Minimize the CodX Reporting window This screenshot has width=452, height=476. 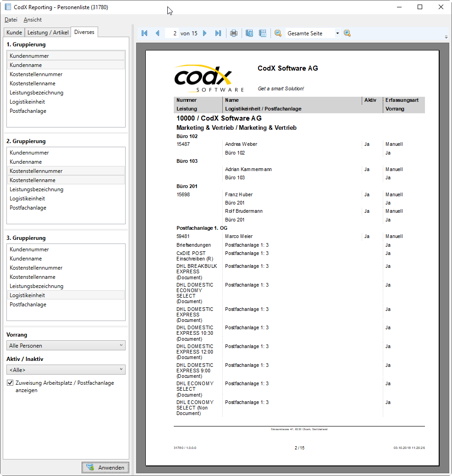click(x=399, y=7)
